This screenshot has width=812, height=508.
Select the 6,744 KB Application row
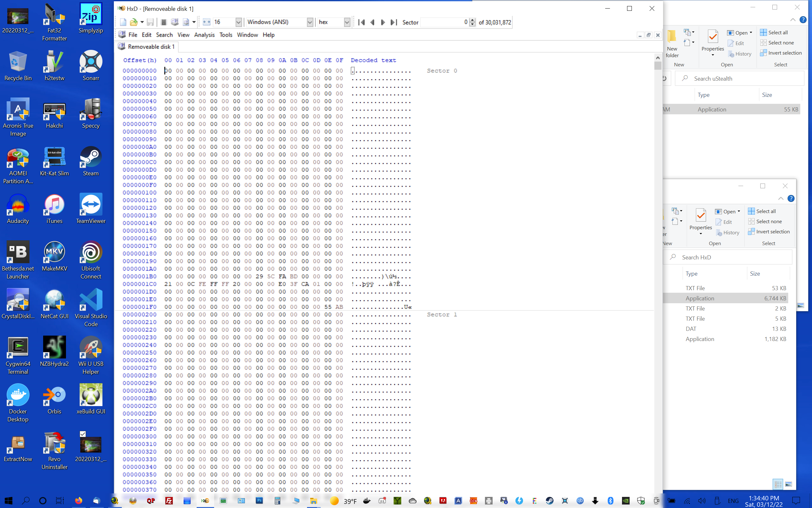click(x=725, y=298)
